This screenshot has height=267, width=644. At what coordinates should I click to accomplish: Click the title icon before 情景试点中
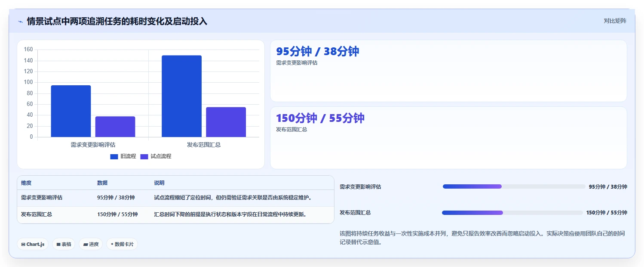(x=20, y=21)
